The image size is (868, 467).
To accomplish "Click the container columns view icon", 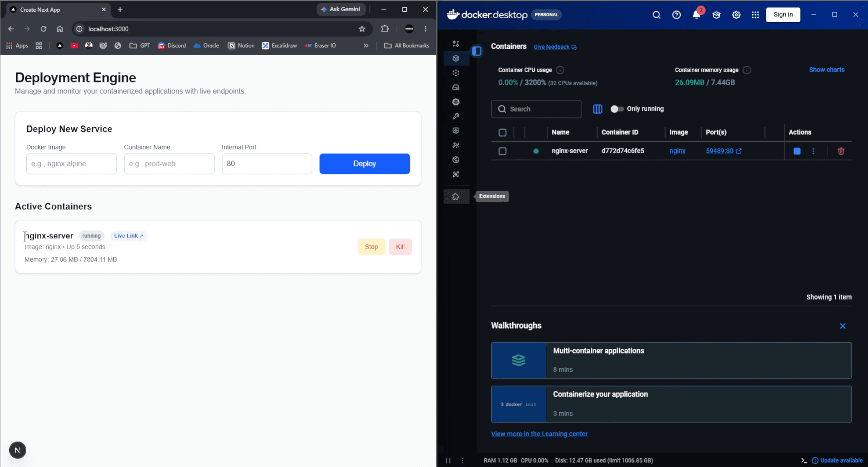I will [598, 109].
